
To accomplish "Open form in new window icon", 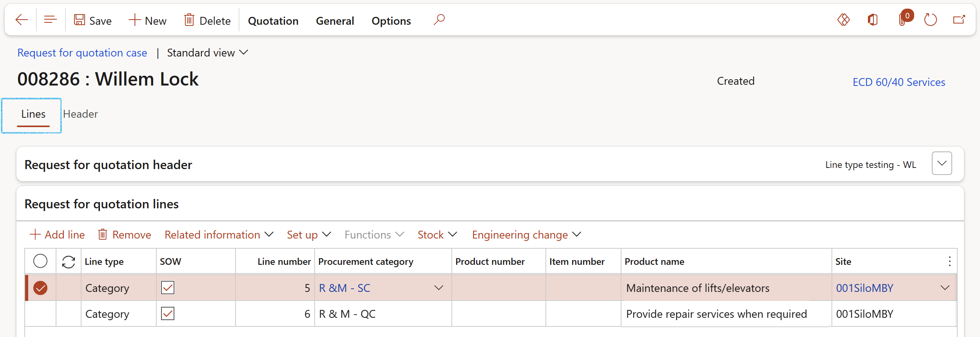I will [959, 20].
